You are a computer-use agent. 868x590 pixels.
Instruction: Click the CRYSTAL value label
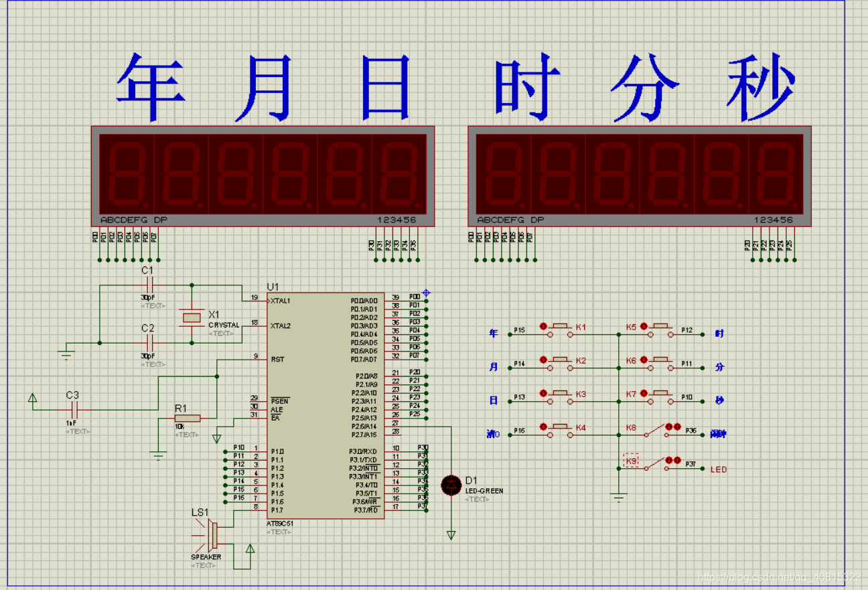pos(224,325)
